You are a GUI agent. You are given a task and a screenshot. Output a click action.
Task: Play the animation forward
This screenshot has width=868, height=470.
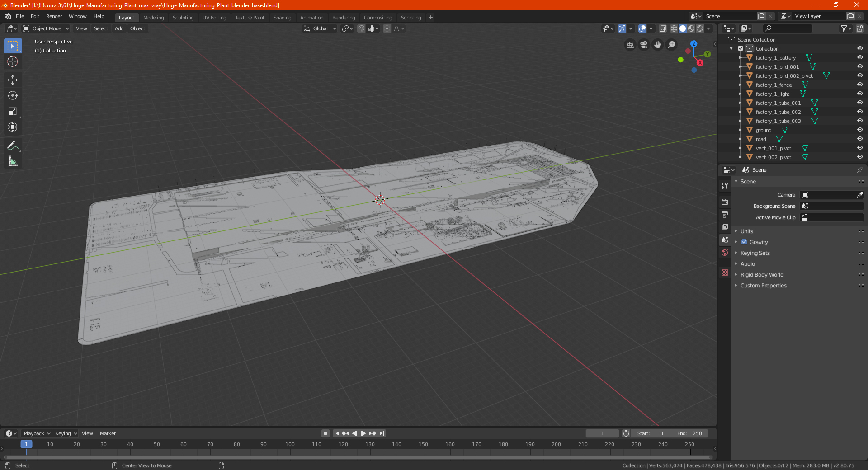[363, 433]
